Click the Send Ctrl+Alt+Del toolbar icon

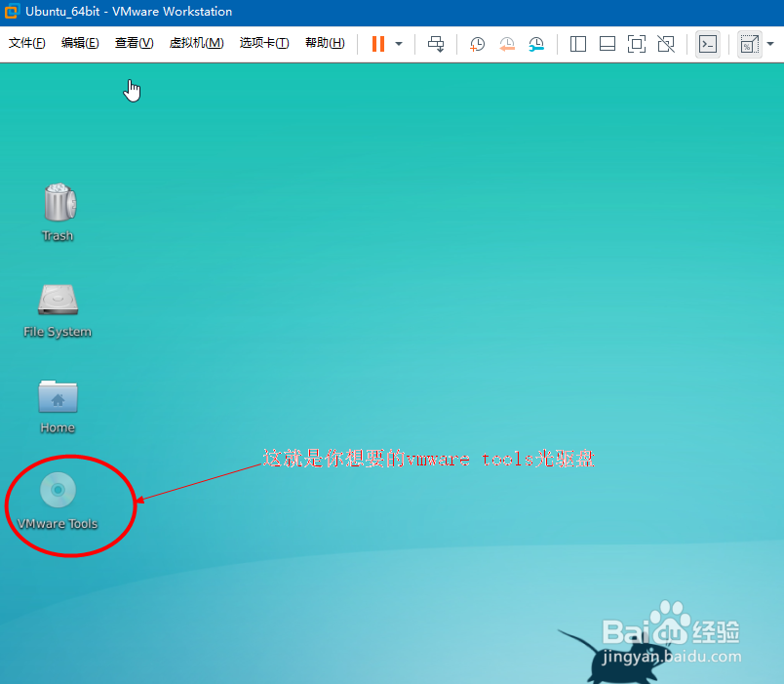pos(436,44)
